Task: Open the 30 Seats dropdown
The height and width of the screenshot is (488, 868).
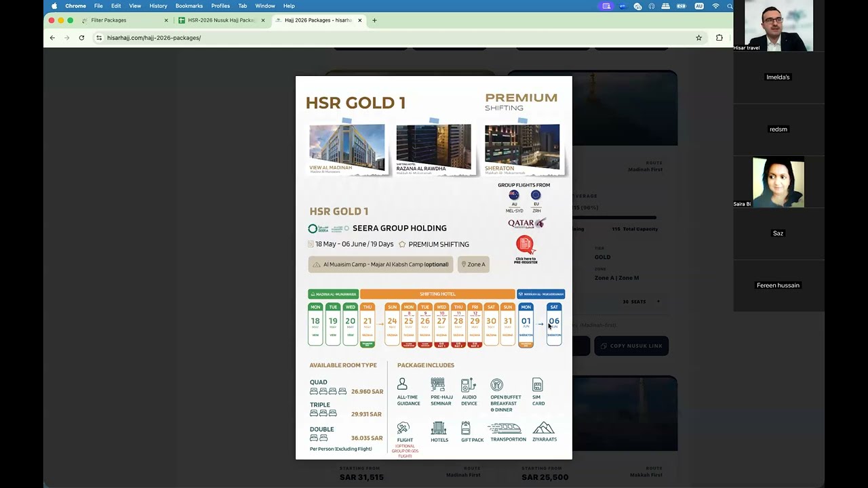Action: [x=640, y=302]
